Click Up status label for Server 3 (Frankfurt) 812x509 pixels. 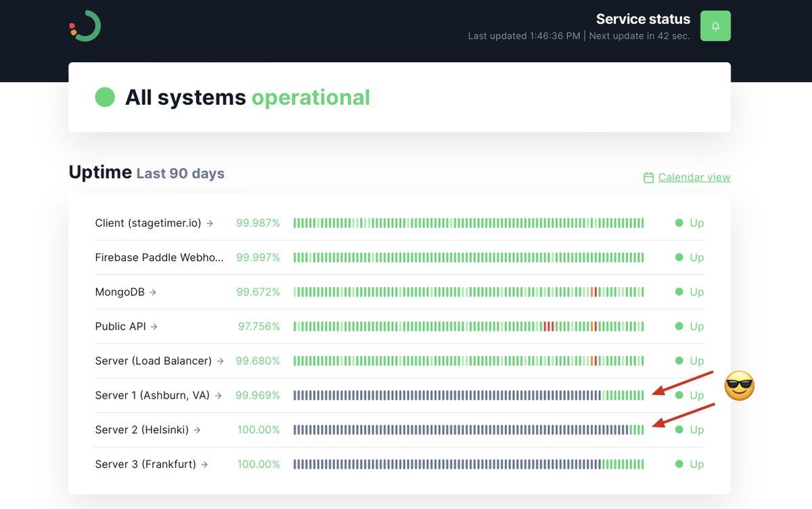click(696, 464)
